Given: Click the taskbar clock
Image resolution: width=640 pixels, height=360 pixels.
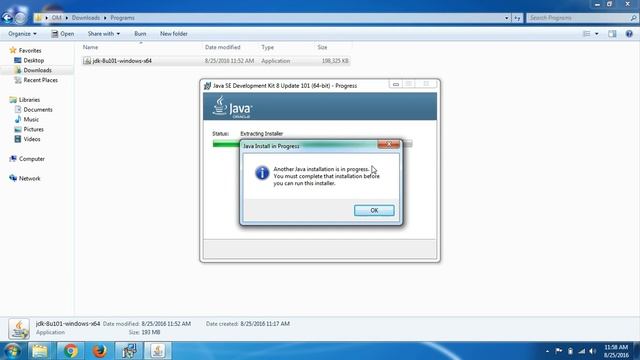Looking at the screenshot, I should (616, 351).
